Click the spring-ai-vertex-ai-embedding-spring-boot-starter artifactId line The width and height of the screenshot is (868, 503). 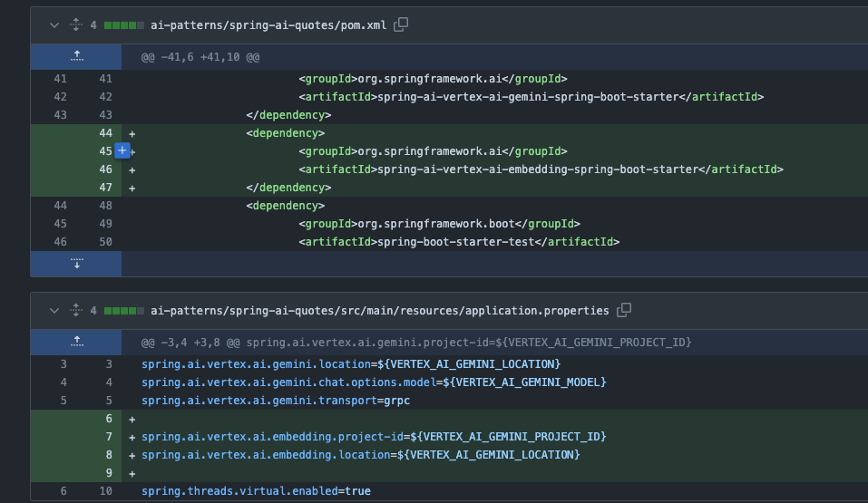point(541,169)
